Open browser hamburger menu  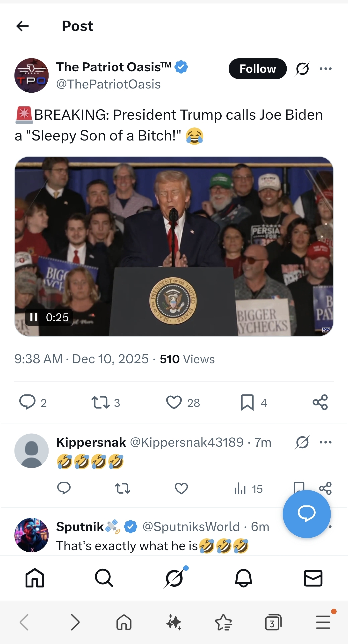pos(323,622)
